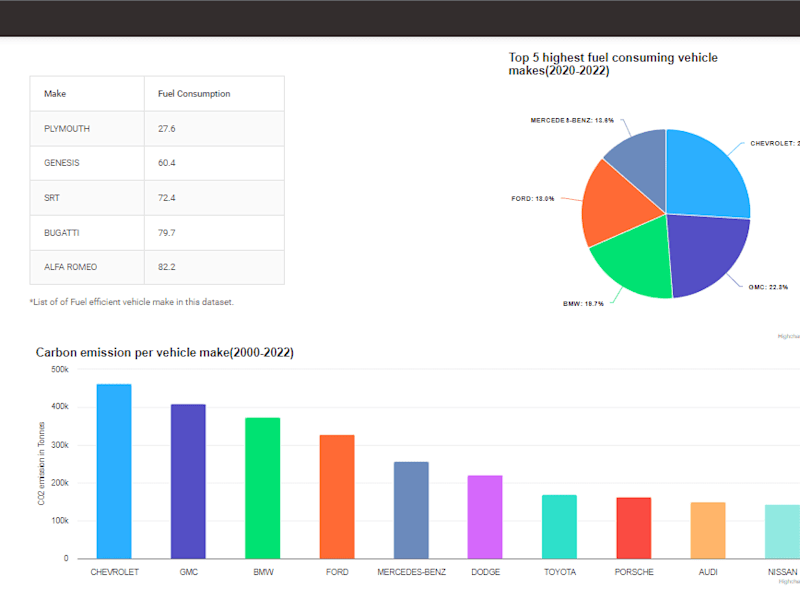Screen dimensions: 800x600
Task: Click the TOYOTA turquoise bar
Action: 560,527
